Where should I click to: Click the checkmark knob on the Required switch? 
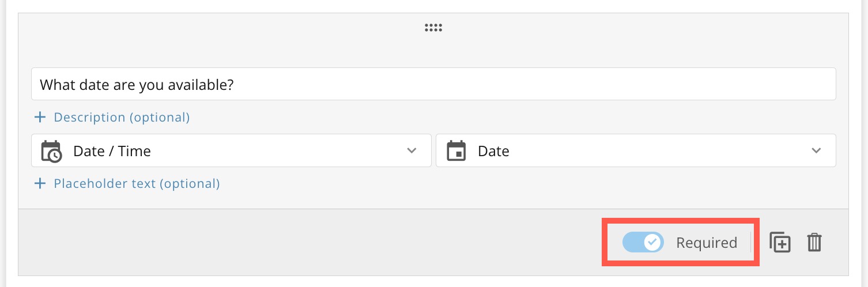[x=652, y=243]
